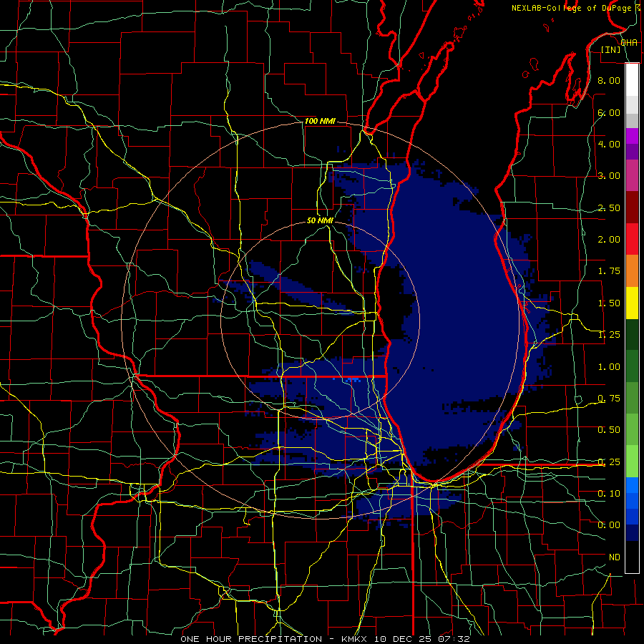Click the NEXLAB-College of DuPage header text

571,8
